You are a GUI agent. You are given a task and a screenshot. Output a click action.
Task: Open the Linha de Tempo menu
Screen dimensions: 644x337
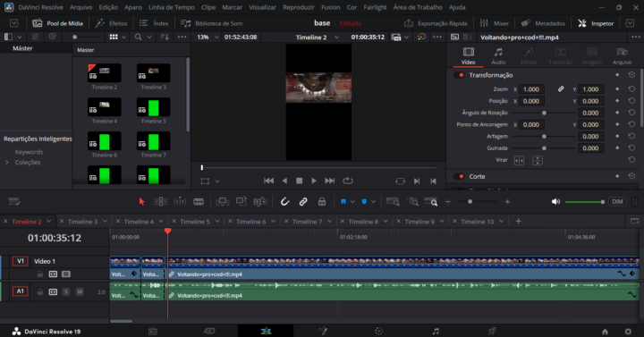coord(171,7)
